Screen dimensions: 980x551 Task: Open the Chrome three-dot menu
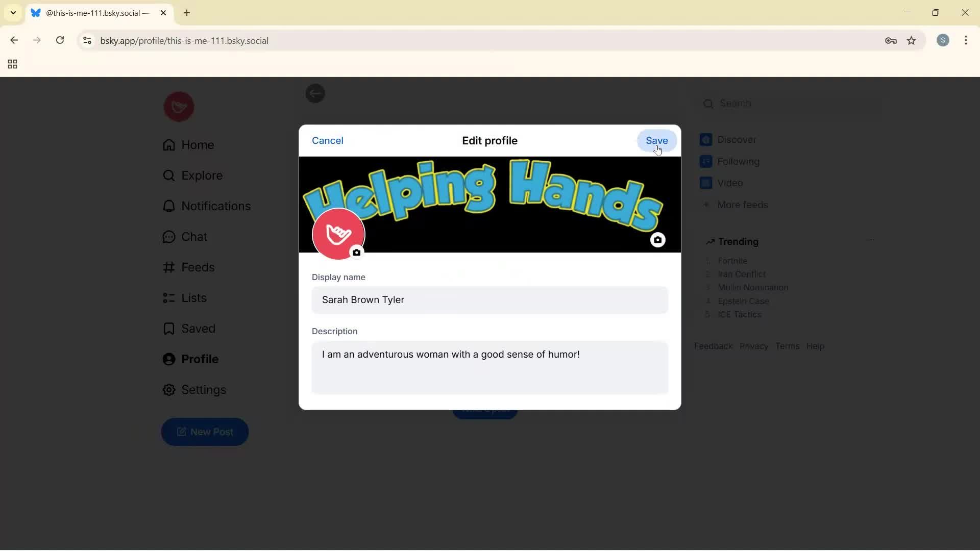[x=967, y=40]
